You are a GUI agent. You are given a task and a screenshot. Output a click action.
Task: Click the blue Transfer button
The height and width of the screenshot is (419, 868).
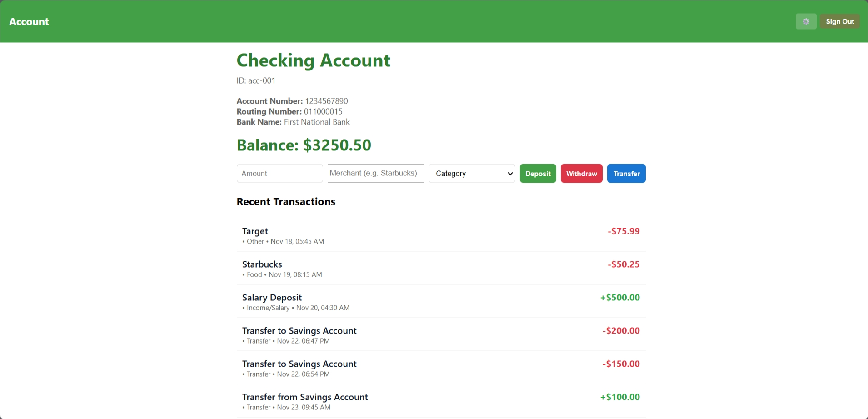(626, 173)
